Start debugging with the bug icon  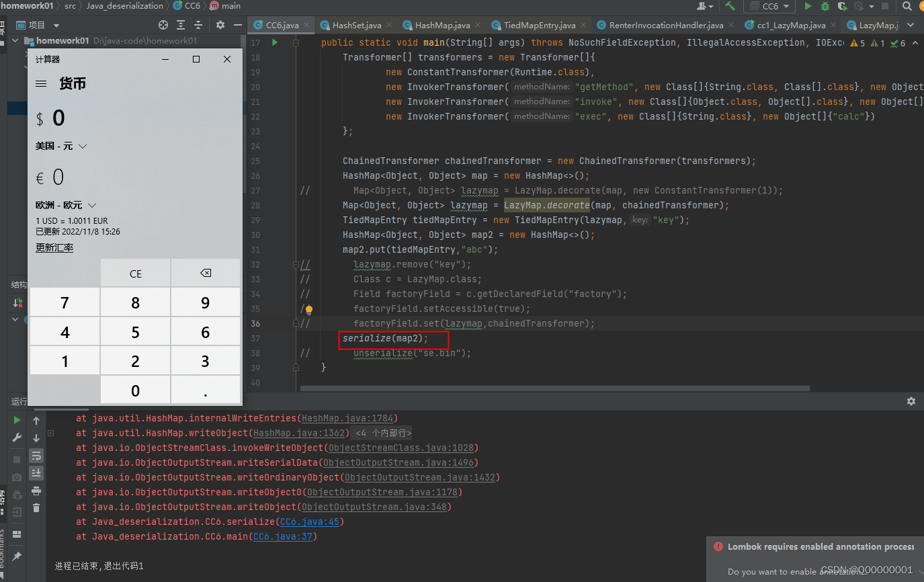(825, 6)
